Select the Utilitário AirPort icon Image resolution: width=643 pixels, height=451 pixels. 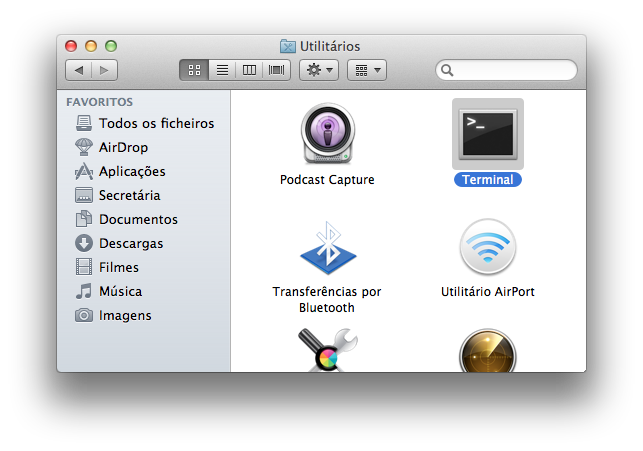[x=487, y=248]
